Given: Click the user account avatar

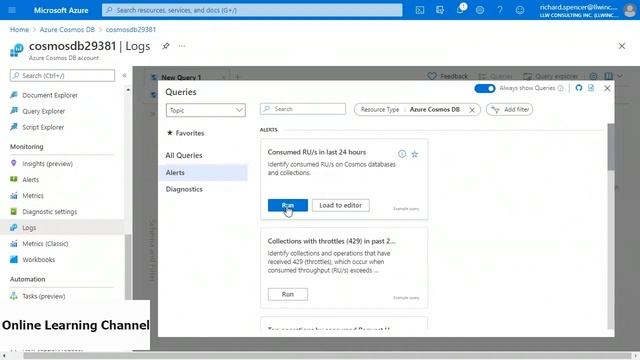Looking at the screenshot, I should (630, 10).
